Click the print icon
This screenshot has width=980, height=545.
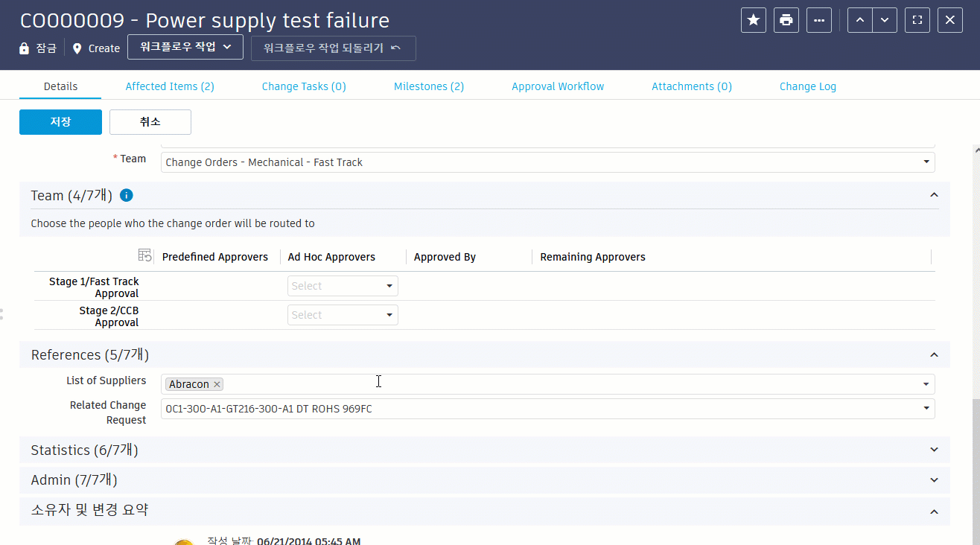point(786,20)
